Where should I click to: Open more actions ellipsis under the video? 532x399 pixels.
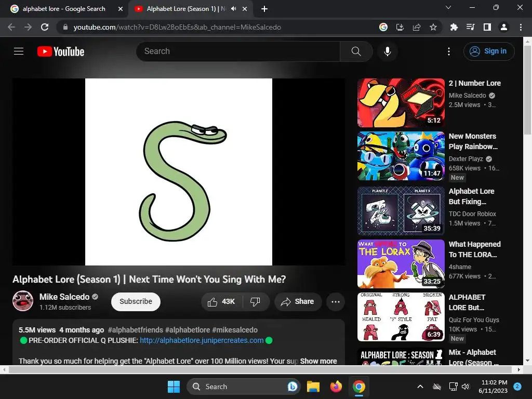tap(335, 302)
